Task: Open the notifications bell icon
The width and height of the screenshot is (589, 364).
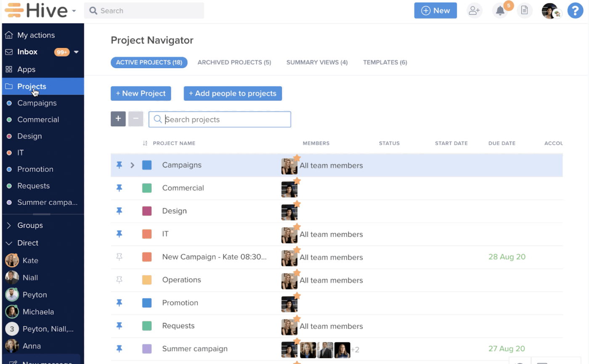Action: [500, 11]
